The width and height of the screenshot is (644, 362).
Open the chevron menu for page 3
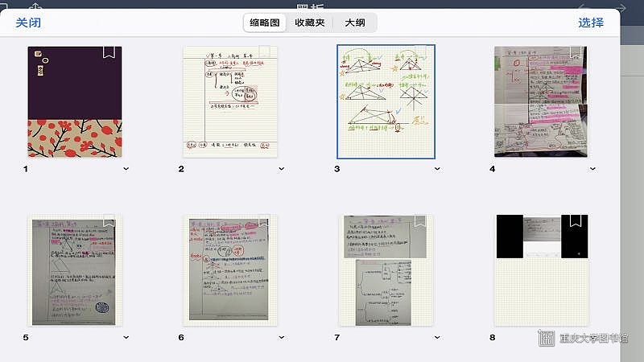click(x=436, y=169)
